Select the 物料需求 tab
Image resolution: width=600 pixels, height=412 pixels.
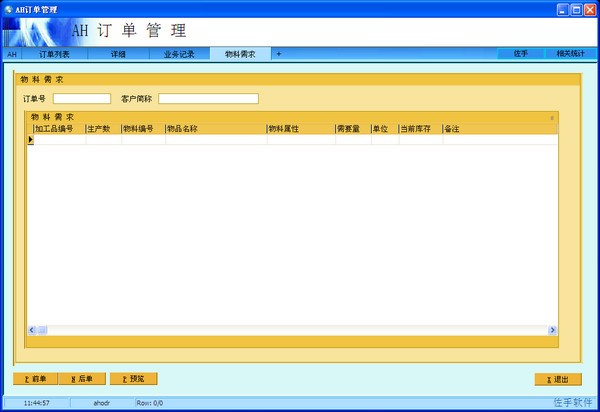240,54
